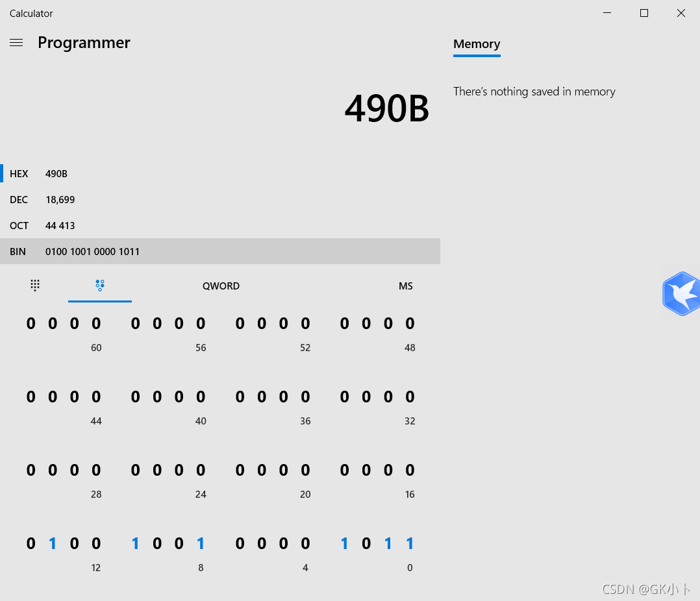Toggle bit 48 in the bit grid
This screenshot has width=700, height=601.
410,323
